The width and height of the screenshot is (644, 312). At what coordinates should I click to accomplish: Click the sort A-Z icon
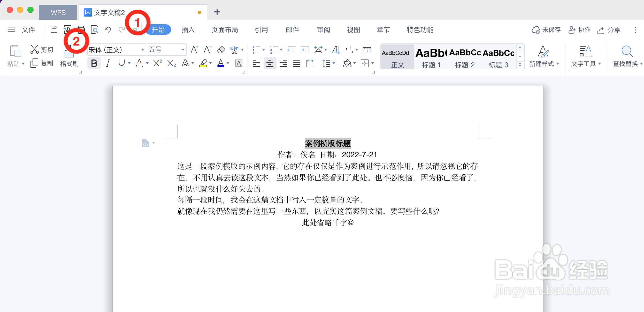(336, 49)
